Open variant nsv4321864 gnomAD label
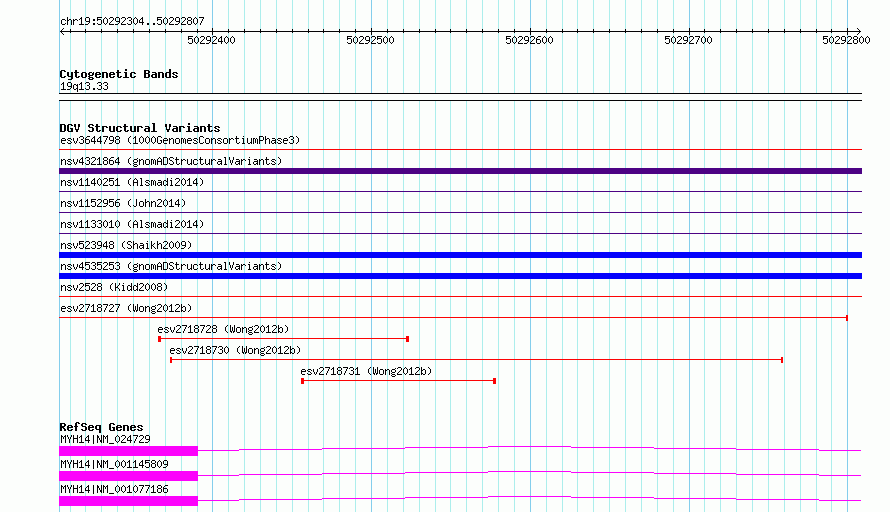 pos(171,161)
